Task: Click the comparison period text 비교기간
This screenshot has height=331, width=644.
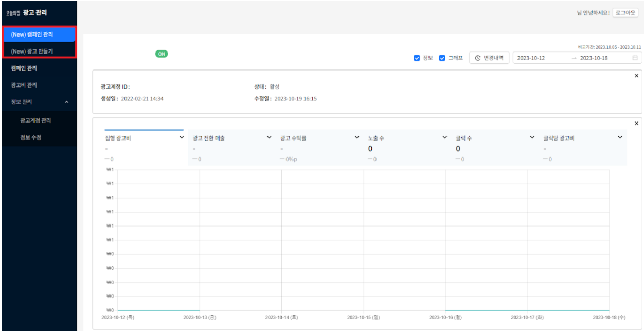Action: (x=610, y=47)
